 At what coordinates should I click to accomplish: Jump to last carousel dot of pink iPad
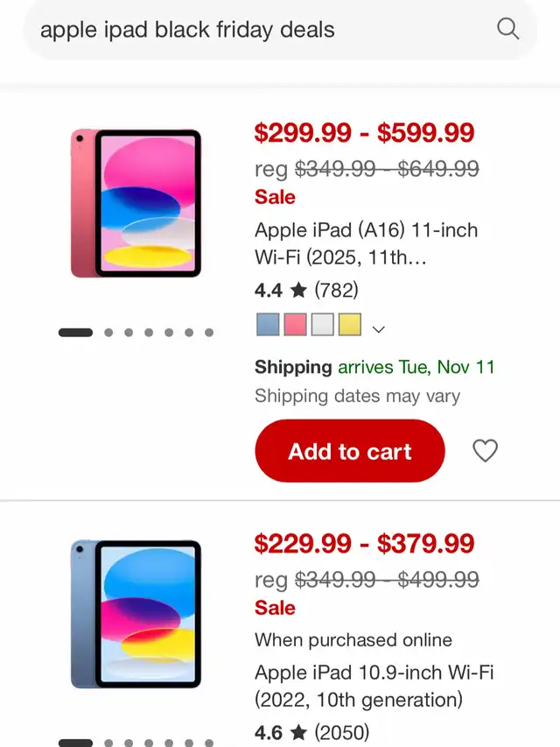209,333
